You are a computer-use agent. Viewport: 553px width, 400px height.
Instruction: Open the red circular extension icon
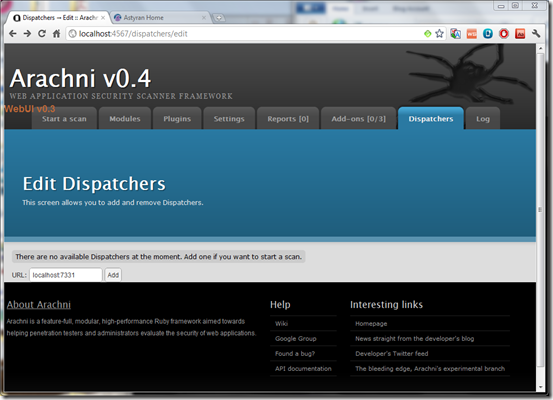pyautogui.click(x=504, y=34)
